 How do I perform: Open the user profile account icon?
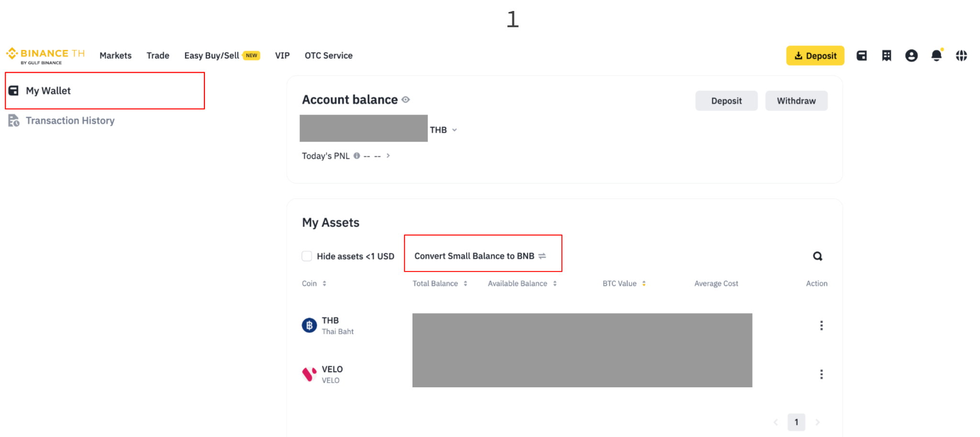[x=911, y=56]
